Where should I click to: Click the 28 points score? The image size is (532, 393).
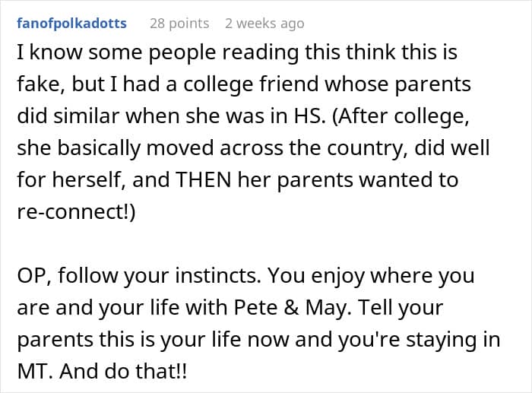pyautogui.click(x=179, y=24)
